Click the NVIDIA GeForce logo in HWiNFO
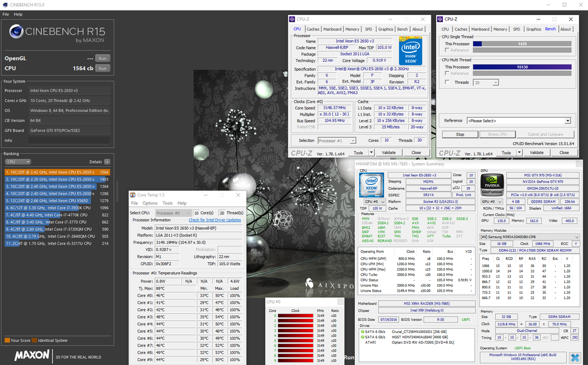The image size is (588, 365). (492, 184)
